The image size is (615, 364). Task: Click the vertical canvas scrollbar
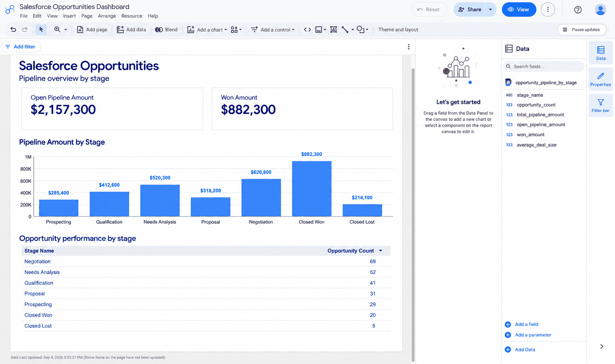click(x=413, y=215)
